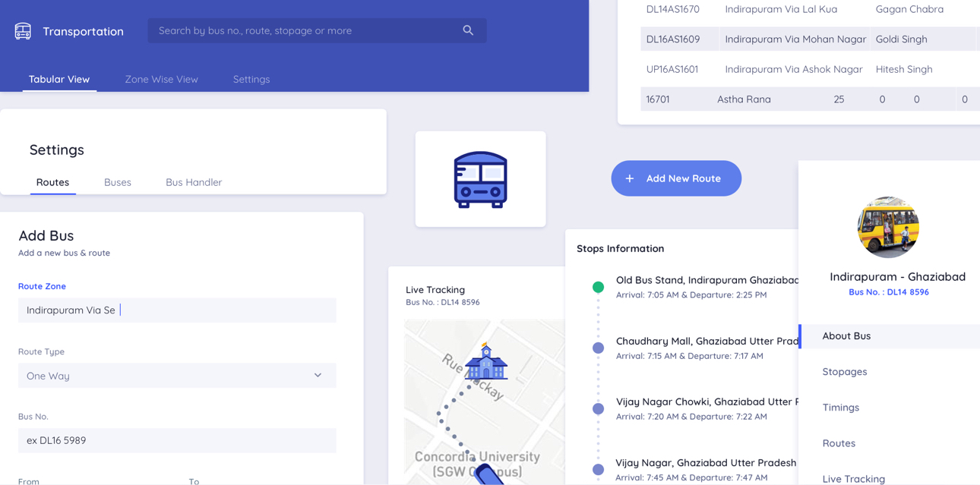Open the Route Type dropdown chevron
The width and height of the screenshot is (980, 485).
318,376
